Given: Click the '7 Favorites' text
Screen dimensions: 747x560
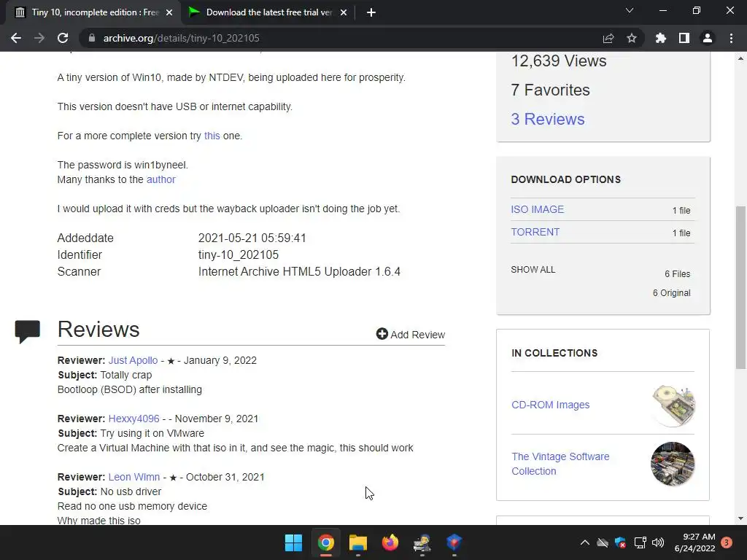Looking at the screenshot, I should coord(550,90).
